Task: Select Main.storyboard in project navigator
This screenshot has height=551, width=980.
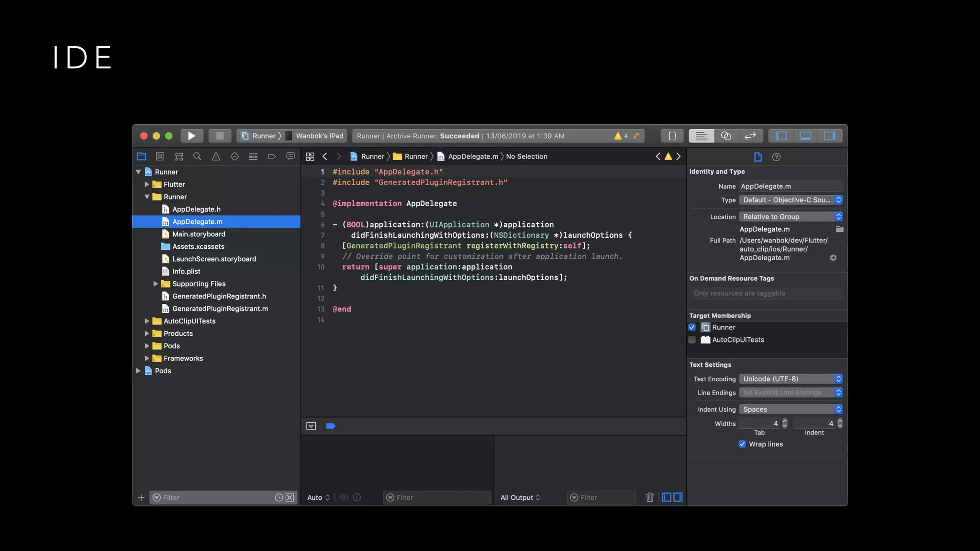Action: pyautogui.click(x=199, y=234)
